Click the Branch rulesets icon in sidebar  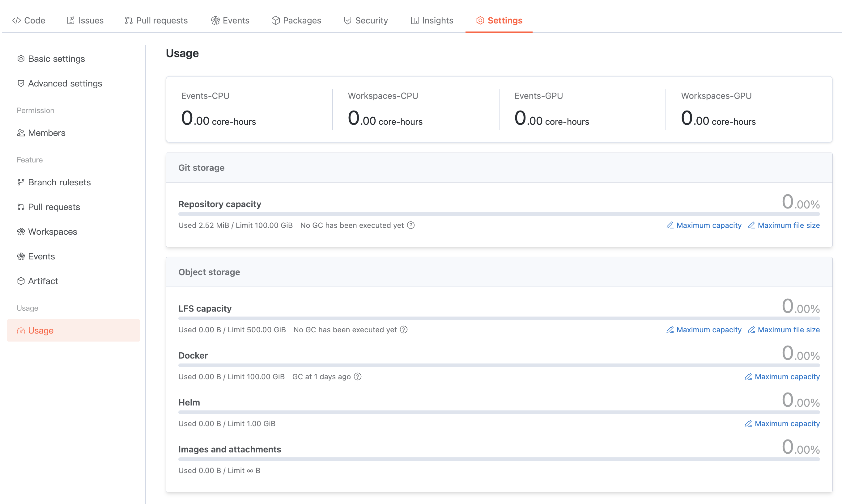point(21,182)
